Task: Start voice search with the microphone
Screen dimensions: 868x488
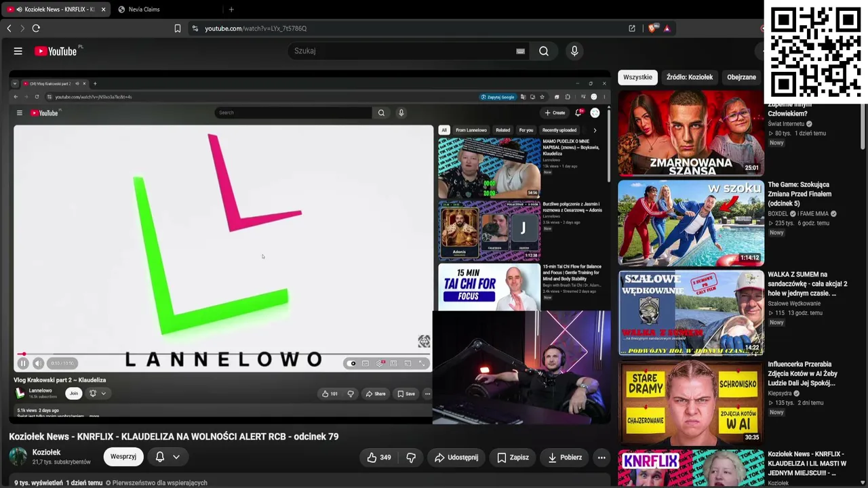Action: pos(574,51)
